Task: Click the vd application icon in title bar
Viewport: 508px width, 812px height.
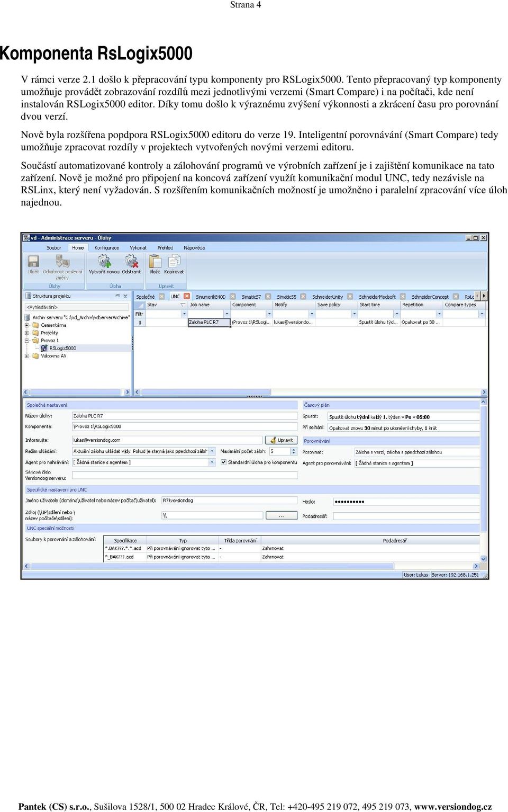Action: pyautogui.click(x=26, y=238)
